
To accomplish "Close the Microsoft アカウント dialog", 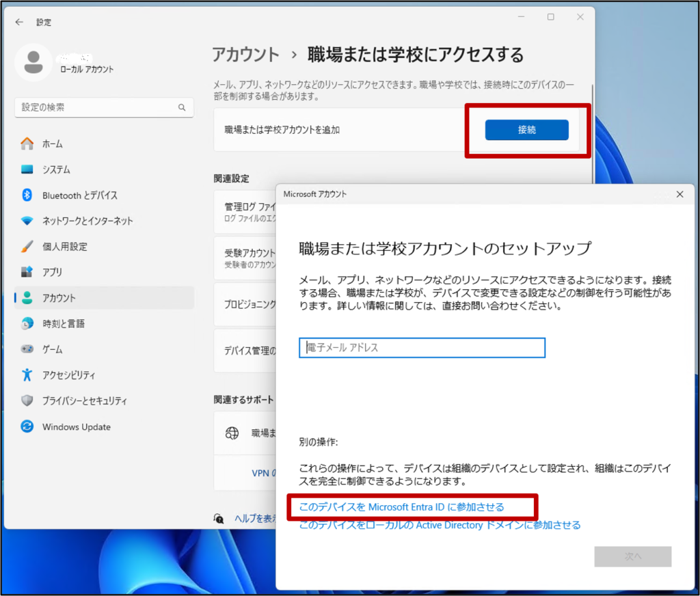I will pos(679,194).
